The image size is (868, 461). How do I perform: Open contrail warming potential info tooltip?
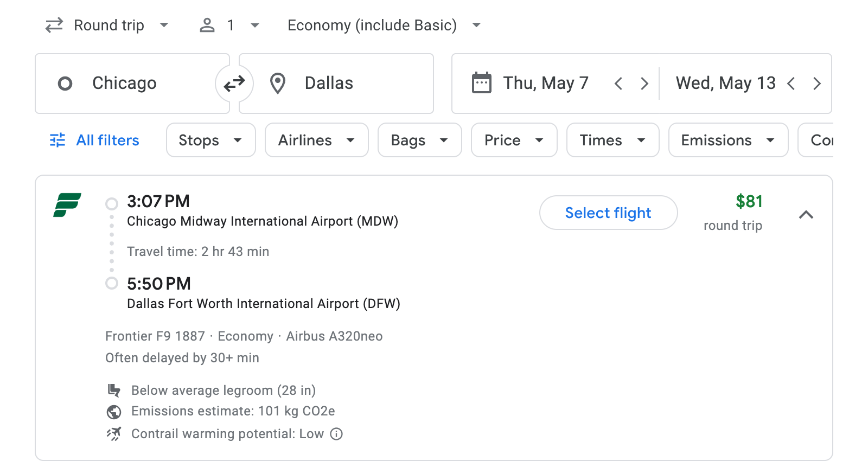tap(336, 434)
